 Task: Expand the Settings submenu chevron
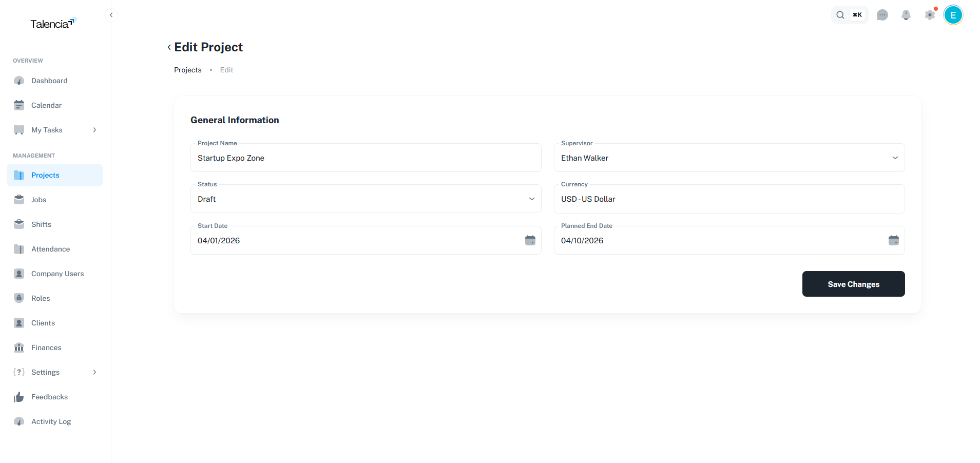point(94,372)
